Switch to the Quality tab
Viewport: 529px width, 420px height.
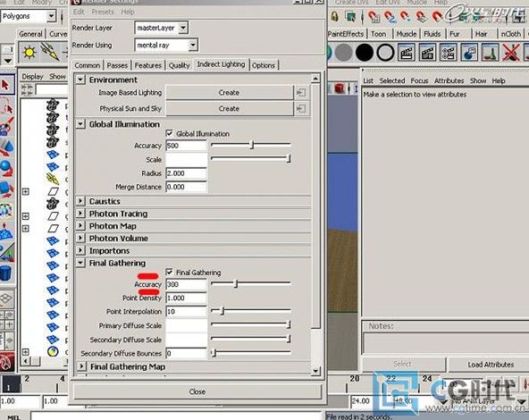179,65
